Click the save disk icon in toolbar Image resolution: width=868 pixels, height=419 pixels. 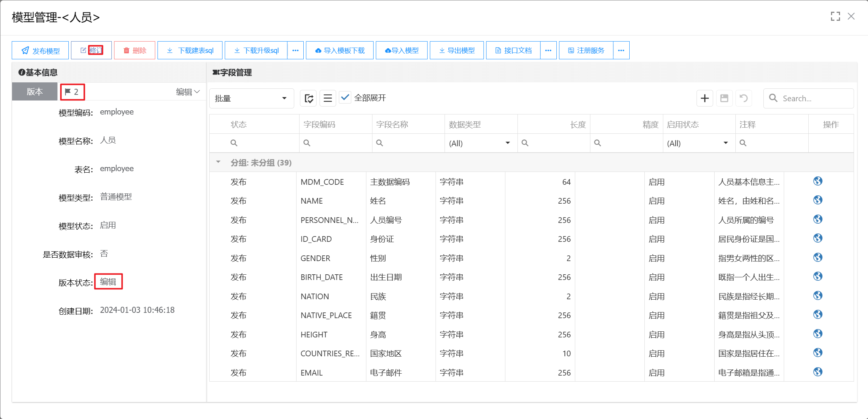click(724, 98)
